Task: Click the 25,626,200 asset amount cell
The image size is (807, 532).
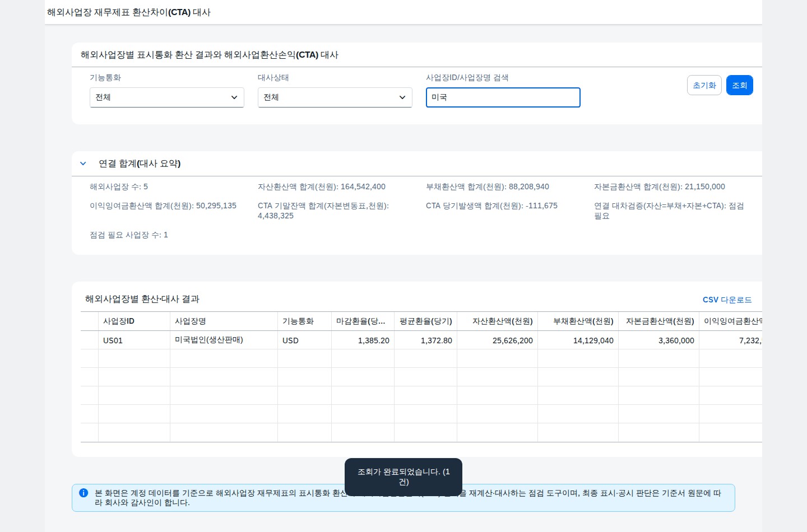Action: pyautogui.click(x=497, y=340)
